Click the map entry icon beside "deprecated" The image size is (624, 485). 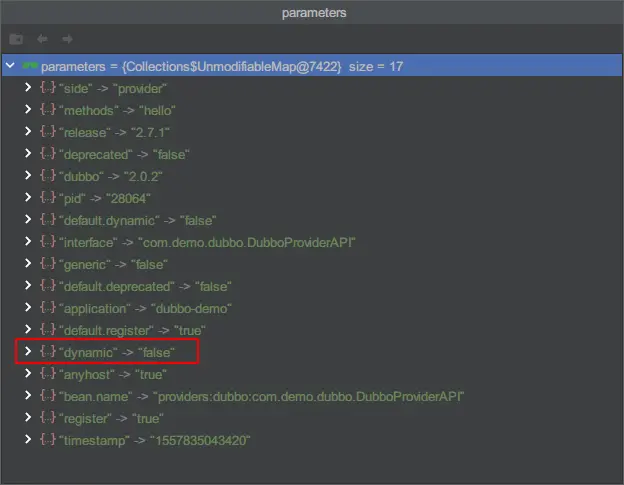pos(48,154)
